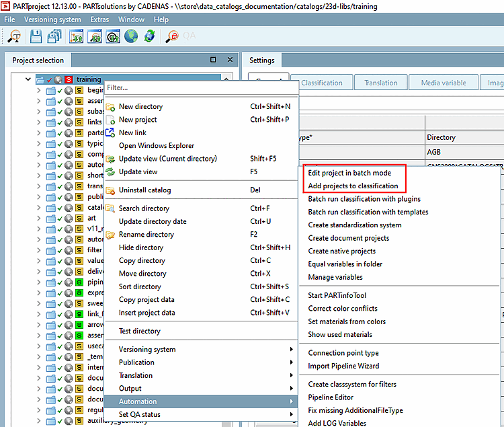Click the context menu Filter field
This screenshot has height=427, width=504.
click(x=201, y=88)
